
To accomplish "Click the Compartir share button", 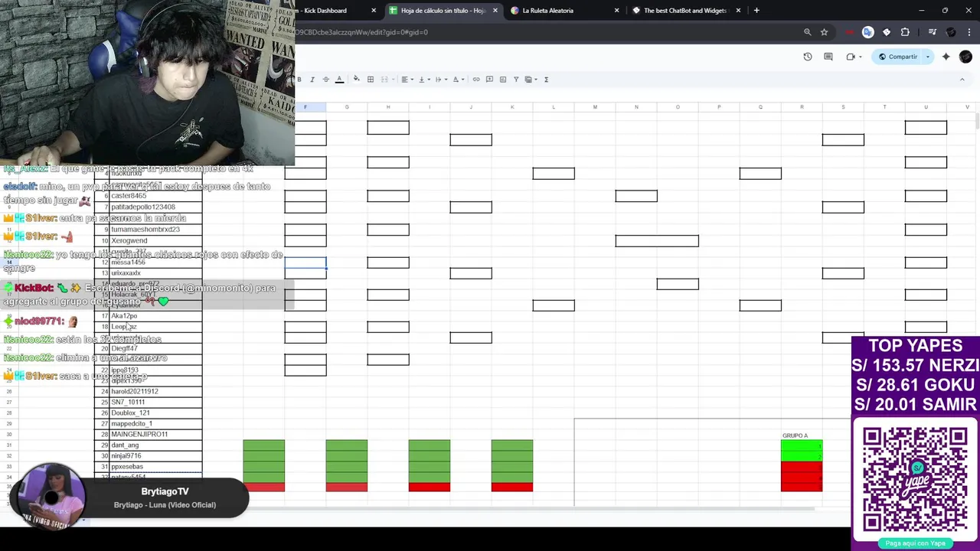I will tap(898, 57).
